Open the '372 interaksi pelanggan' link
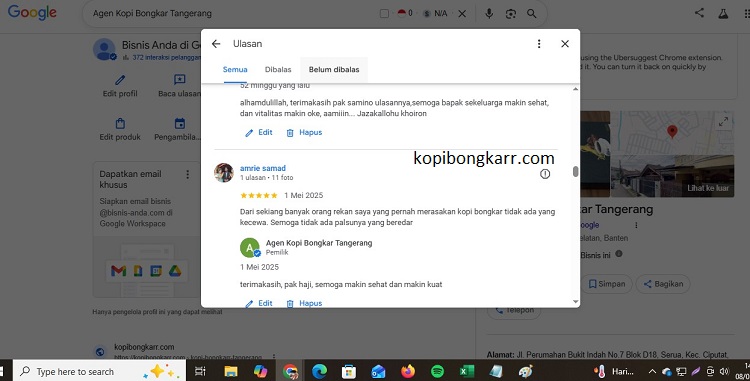 click(x=166, y=57)
